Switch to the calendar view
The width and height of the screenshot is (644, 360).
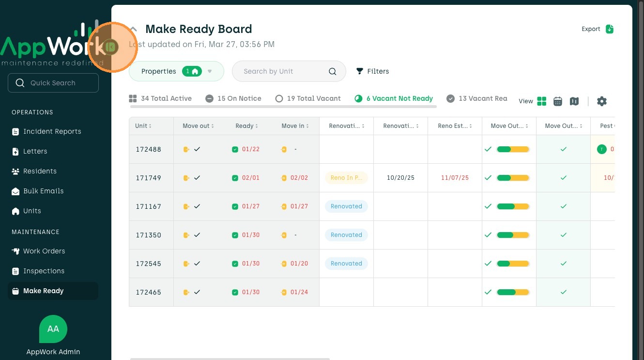coord(558,101)
